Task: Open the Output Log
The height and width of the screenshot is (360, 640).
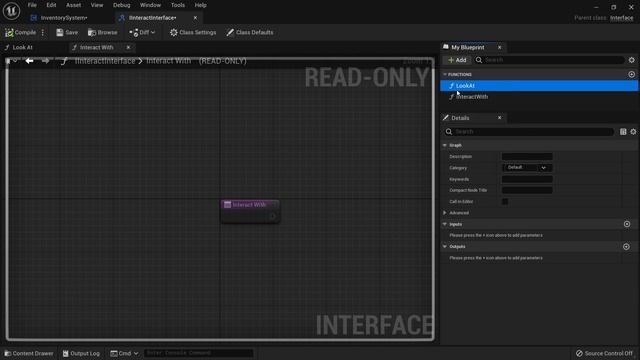Action: coord(81,353)
